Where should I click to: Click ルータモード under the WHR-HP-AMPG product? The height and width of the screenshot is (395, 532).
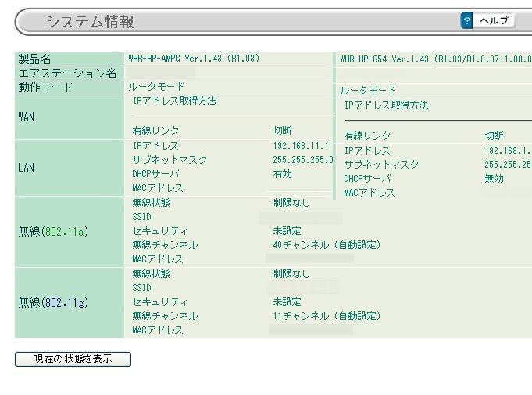156,87
